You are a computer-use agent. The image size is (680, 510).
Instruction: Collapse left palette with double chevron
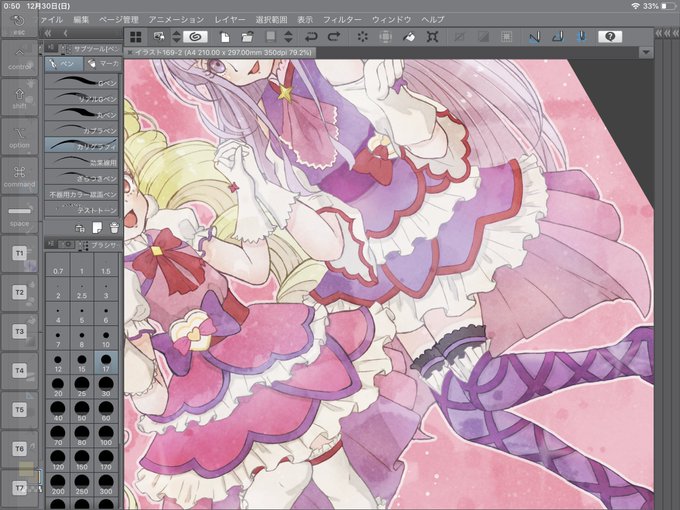48,33
